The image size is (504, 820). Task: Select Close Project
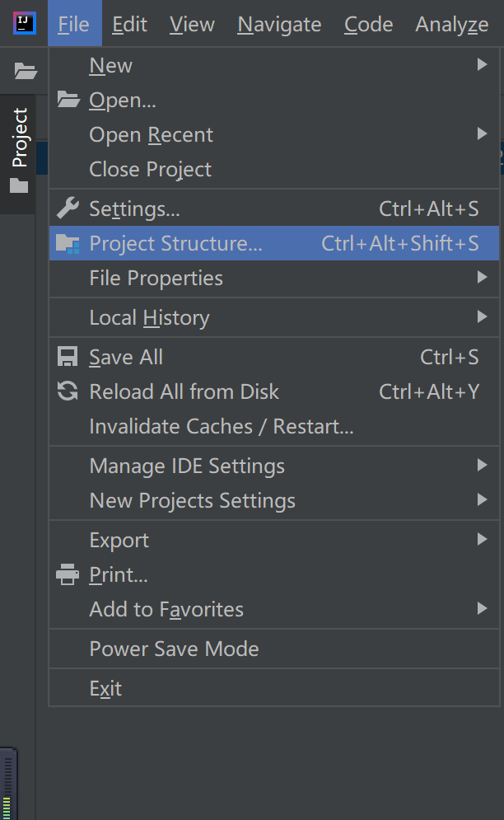click(150, 169)
